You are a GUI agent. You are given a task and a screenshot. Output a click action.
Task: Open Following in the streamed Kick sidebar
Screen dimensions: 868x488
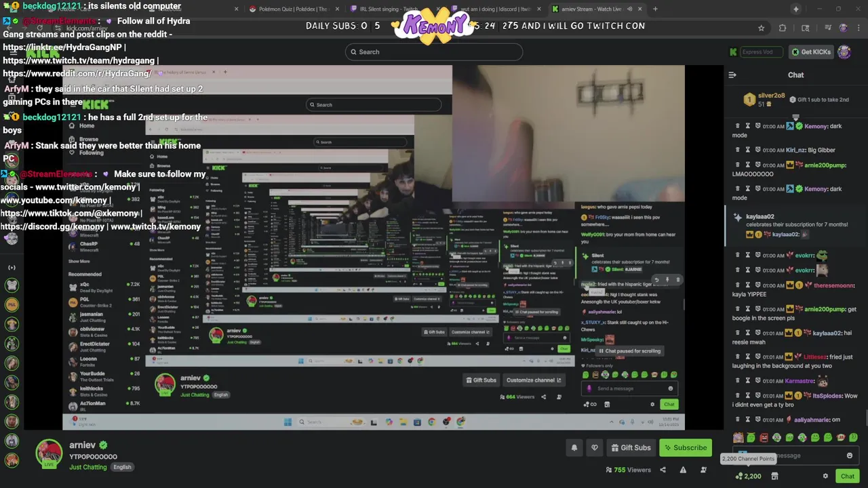click(x=91, y=152)
